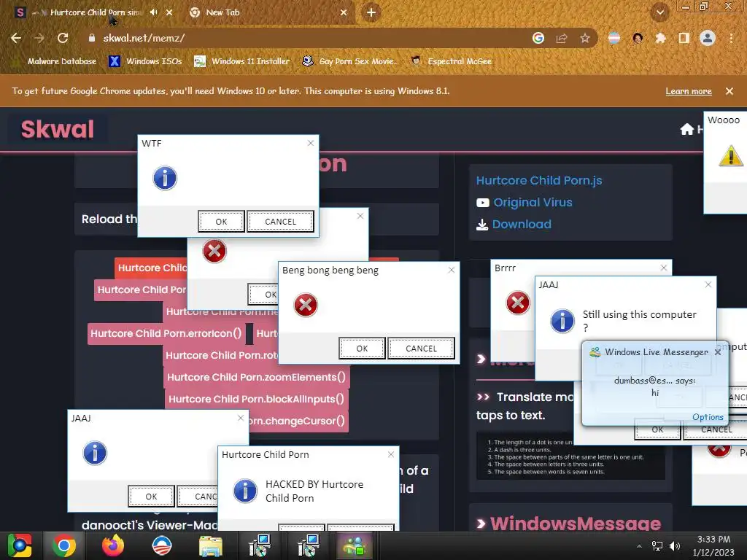Click the .changeCursor() payload button
The image size is (747, 560).
298,421
